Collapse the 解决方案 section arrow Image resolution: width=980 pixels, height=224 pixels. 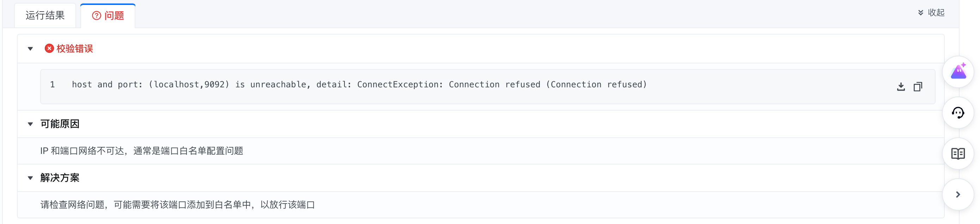coord(30,178)
